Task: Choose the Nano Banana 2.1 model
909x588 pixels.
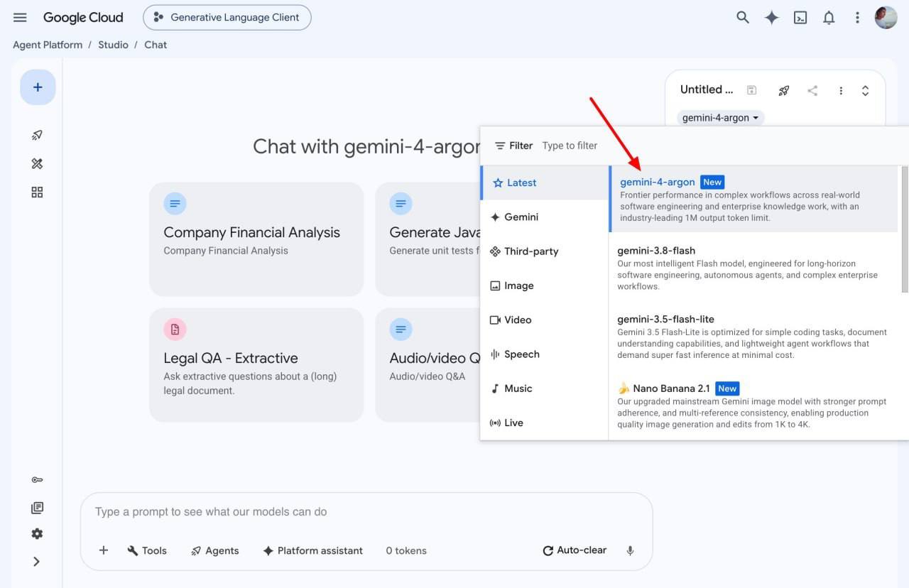Action: (754, 405)
